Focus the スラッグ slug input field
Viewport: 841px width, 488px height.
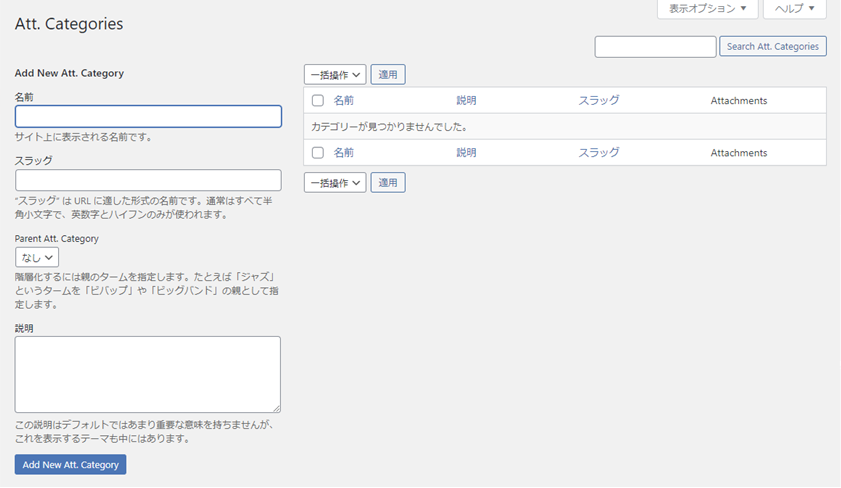148,180
